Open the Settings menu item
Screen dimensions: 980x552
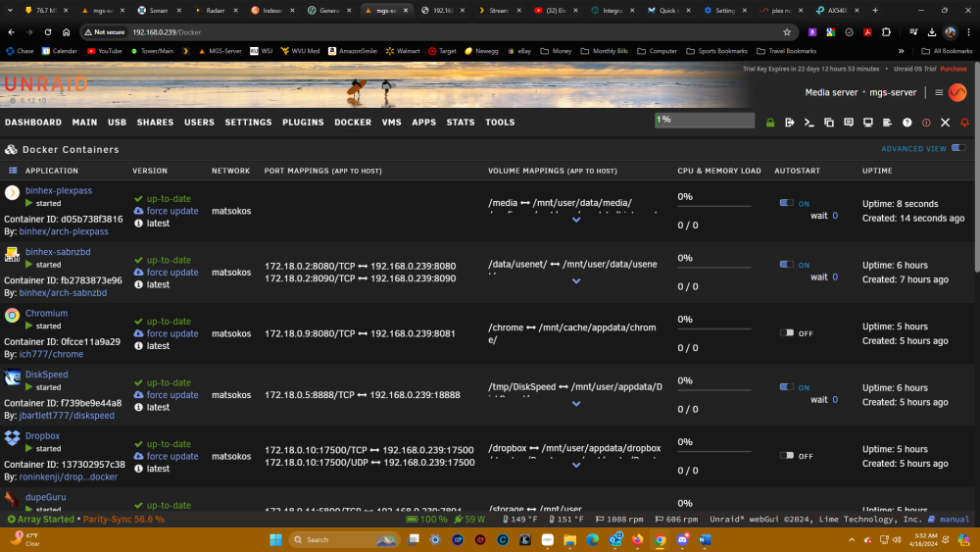point(248,123)
